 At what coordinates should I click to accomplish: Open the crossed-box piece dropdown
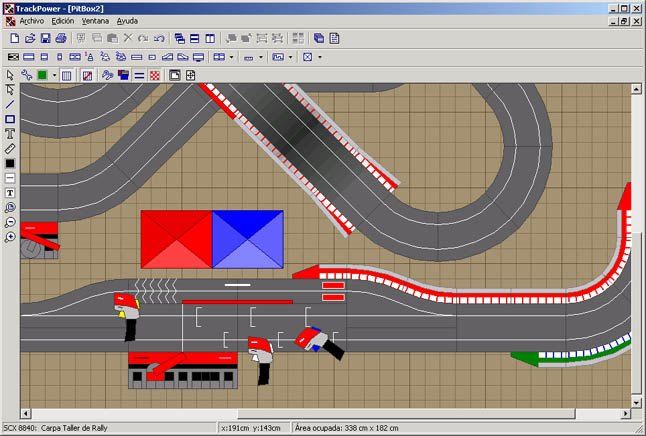[320, 57]
